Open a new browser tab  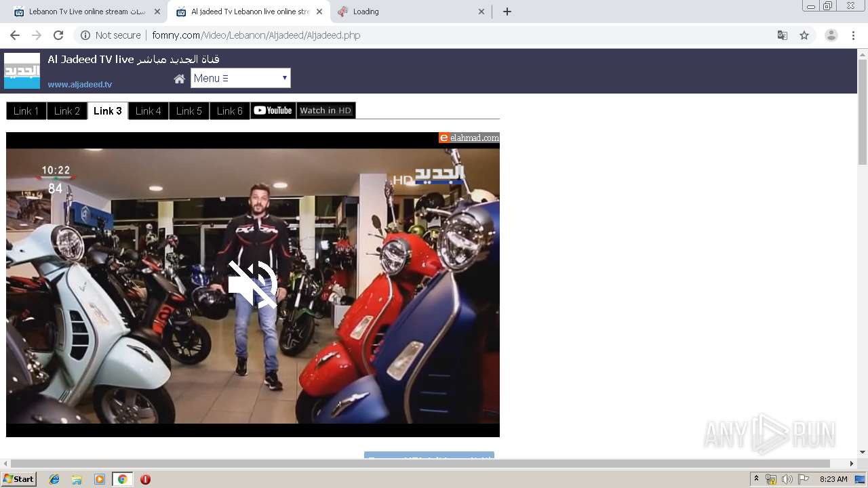[x=507, y=12]
